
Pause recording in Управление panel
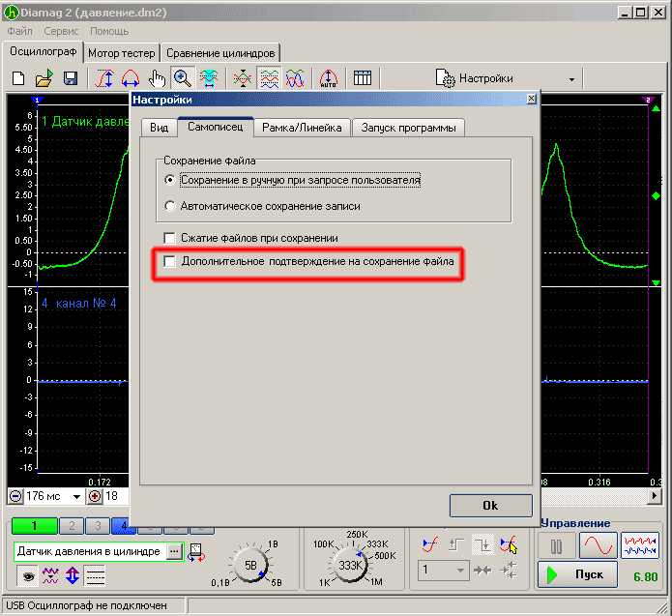click(556, 546)
